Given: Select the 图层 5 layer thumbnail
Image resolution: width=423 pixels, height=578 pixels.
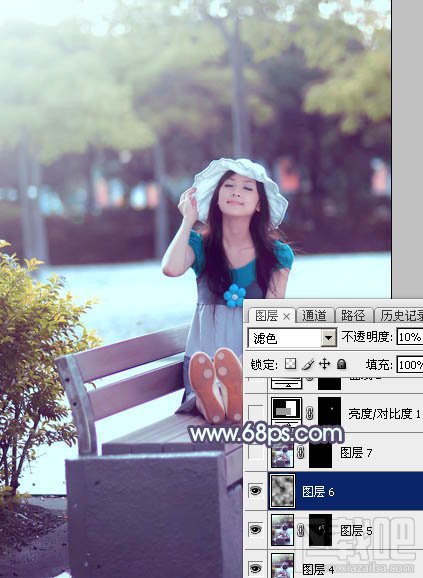Looking at the screenshot, I should (x=283, y=530).
